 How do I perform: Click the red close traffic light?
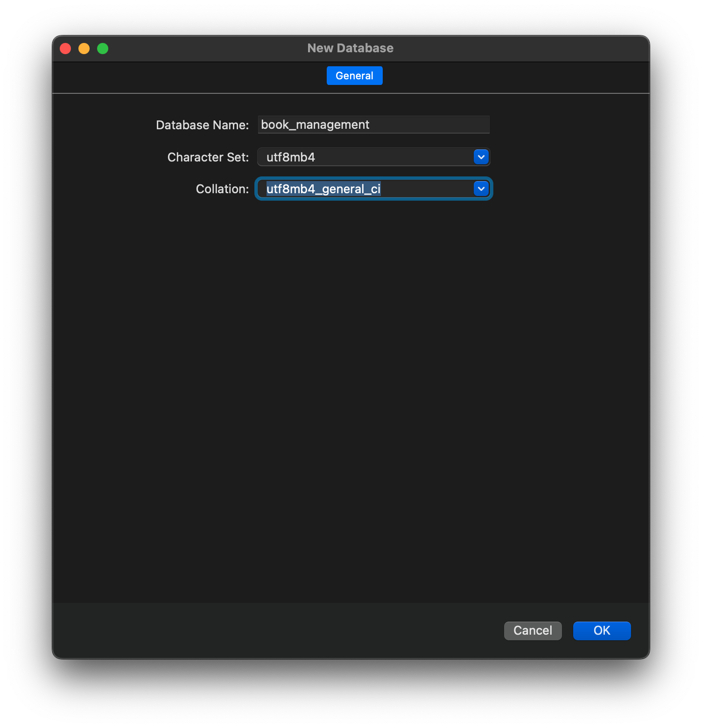(65, 48)
